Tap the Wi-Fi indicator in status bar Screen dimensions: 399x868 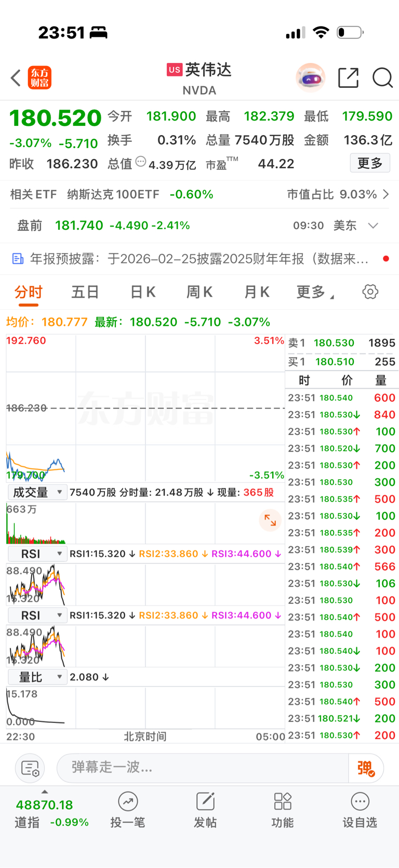(x=321, y=33)
